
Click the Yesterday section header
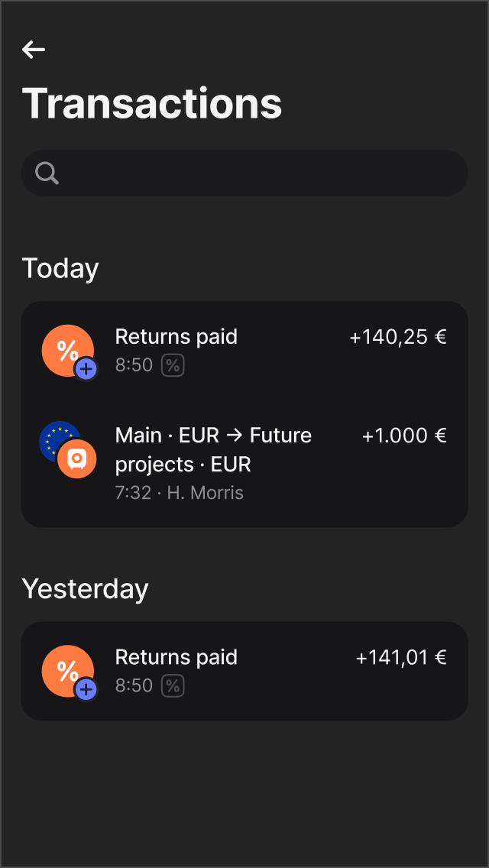click(x=85, y=588)
